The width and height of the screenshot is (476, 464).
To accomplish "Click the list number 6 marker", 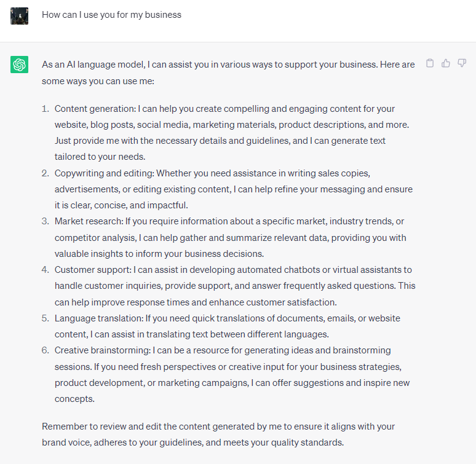I will click(45, 350).
